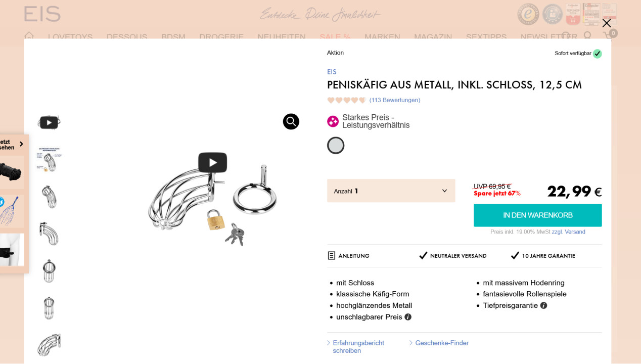
Task: Click the user account icon in the header
Action: point(566,35)
